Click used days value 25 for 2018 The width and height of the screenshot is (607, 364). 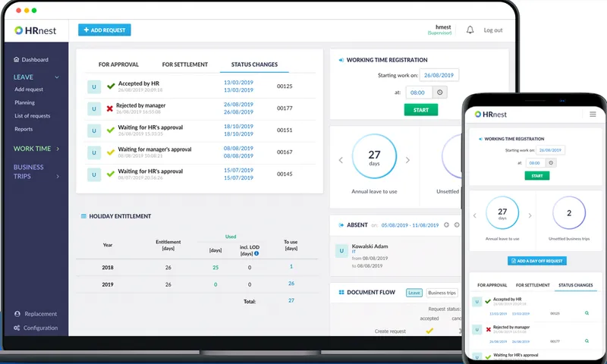coord(215,267)
